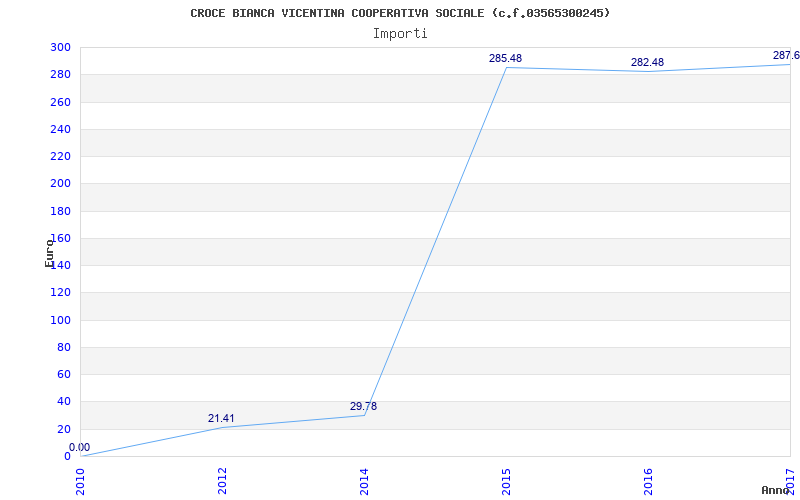Select the 282.48 data label

647,62
